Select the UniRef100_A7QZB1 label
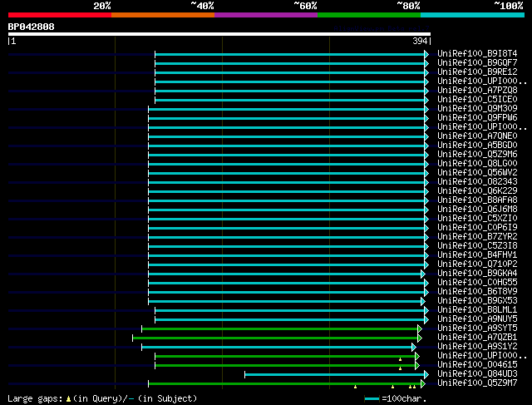The width and height of the screenshot is (532, 405). [477, 338]
